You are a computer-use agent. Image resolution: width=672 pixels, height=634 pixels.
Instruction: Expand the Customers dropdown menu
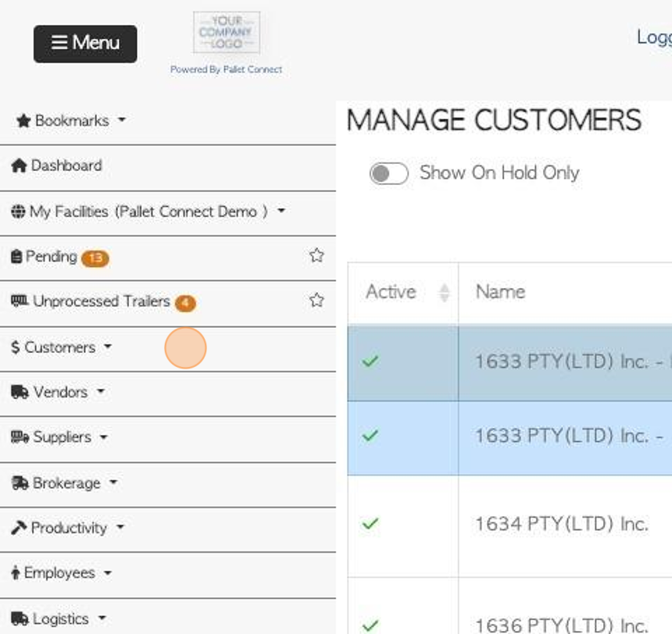coord(62,347)
